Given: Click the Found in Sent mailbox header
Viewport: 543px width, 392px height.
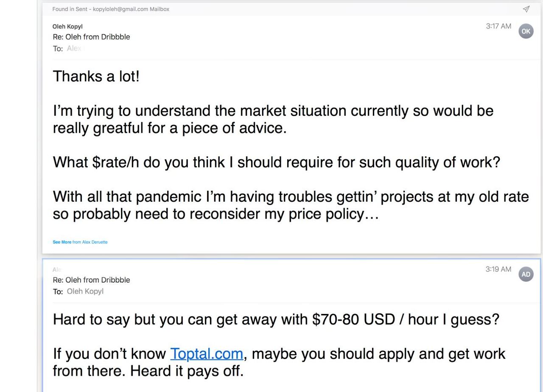Looking at the screenshot, I should coord(111,9).
